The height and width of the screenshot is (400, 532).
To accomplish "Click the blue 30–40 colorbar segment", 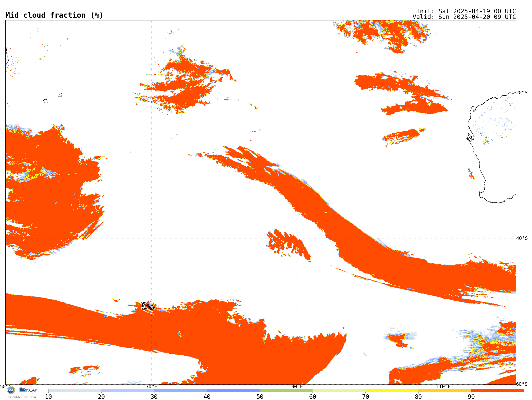I will click(x=181, y=390).
